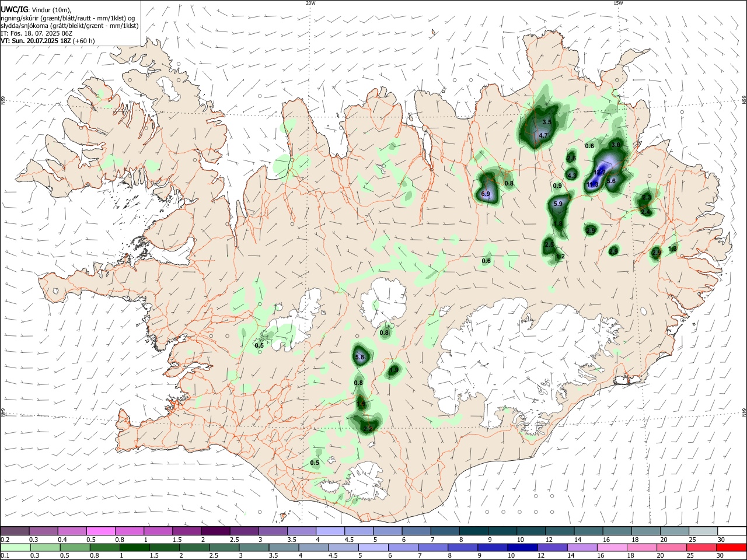Select red swatch after 30 in lower legend

pos(731,547)
